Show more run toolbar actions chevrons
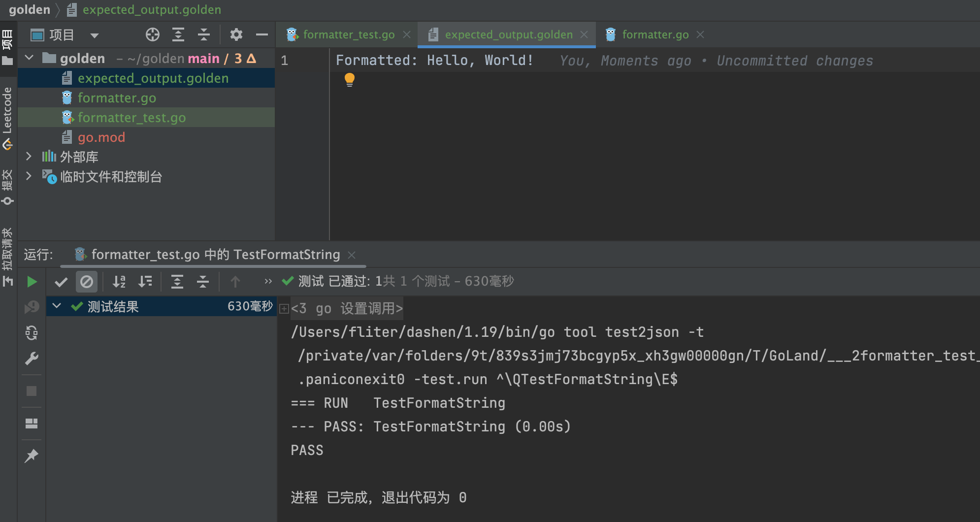 [268, 281]
